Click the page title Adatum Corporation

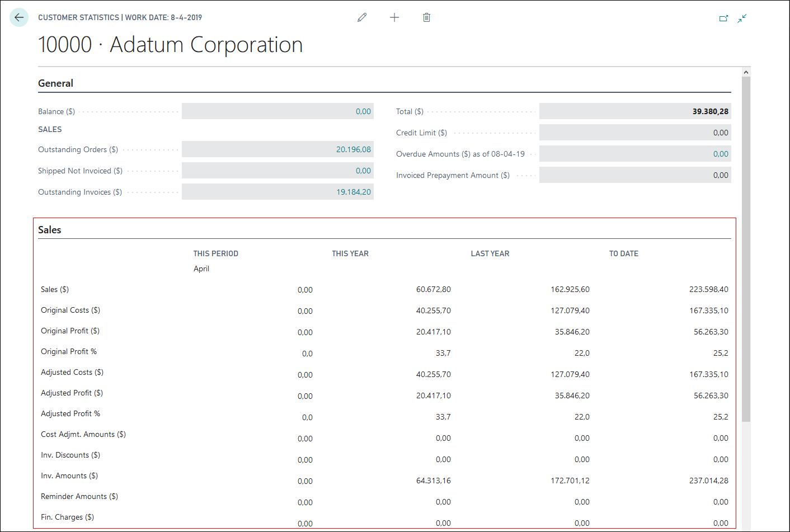(x=170, y=45)
